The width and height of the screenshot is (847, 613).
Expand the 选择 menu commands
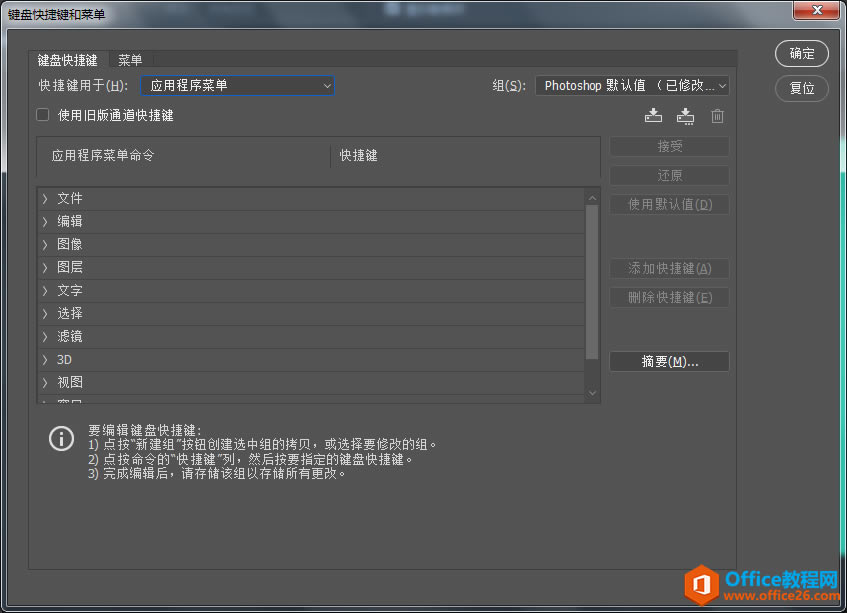point(45,313)
